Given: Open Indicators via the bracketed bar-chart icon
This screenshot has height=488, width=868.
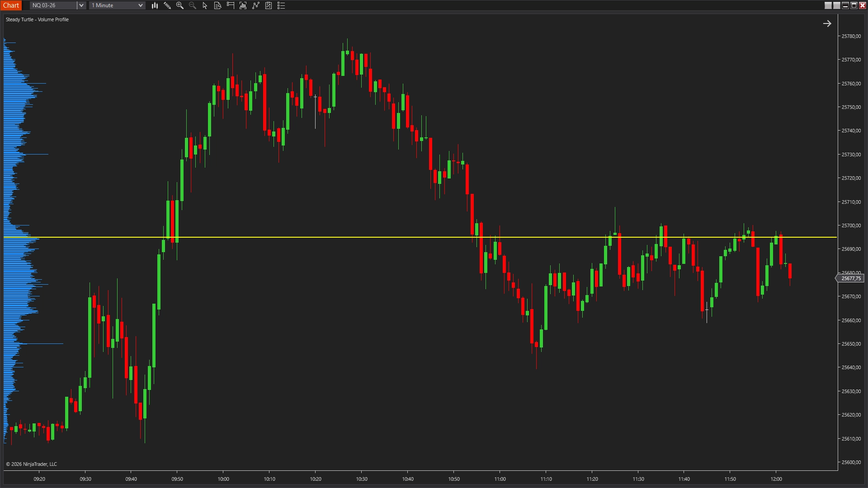Looking at the screenshot, I should pos(243,5).
